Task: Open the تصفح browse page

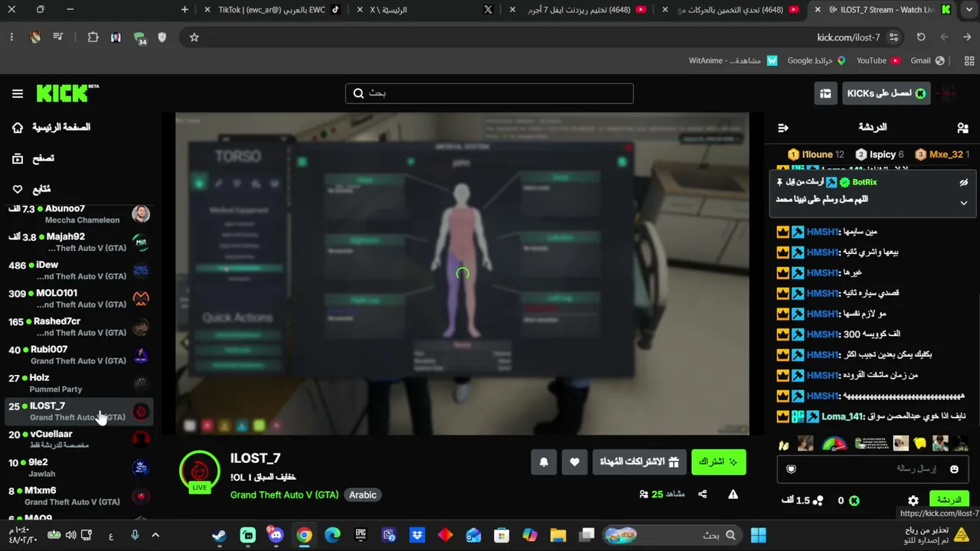Action: [x=34, y=158]
